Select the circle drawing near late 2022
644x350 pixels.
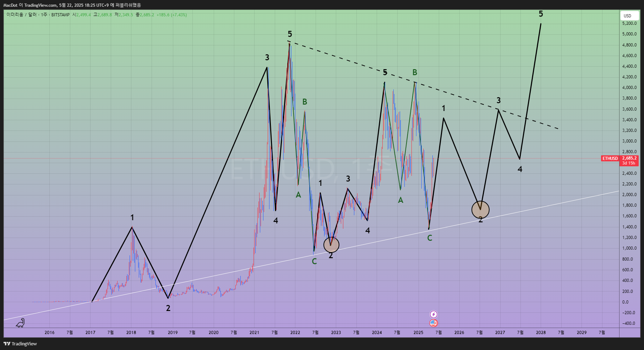[x=331, y=245]
